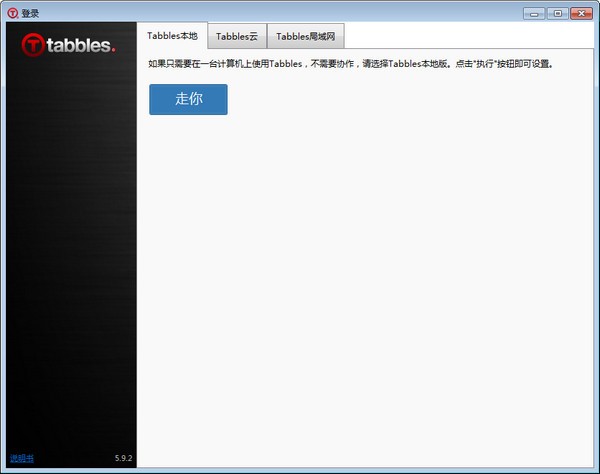Click the 5.9.2 version number text
Screen dimensions: 600x474
pos(123,458)
